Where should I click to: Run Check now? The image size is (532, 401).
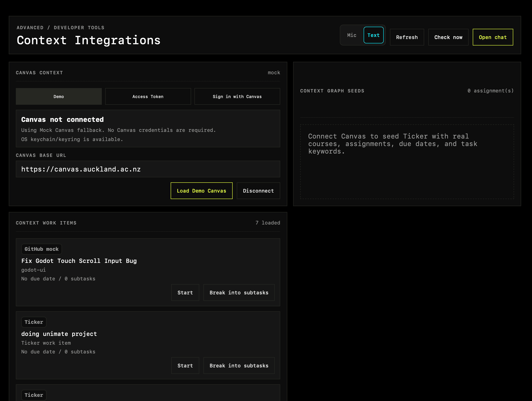[x=448, y=37]
